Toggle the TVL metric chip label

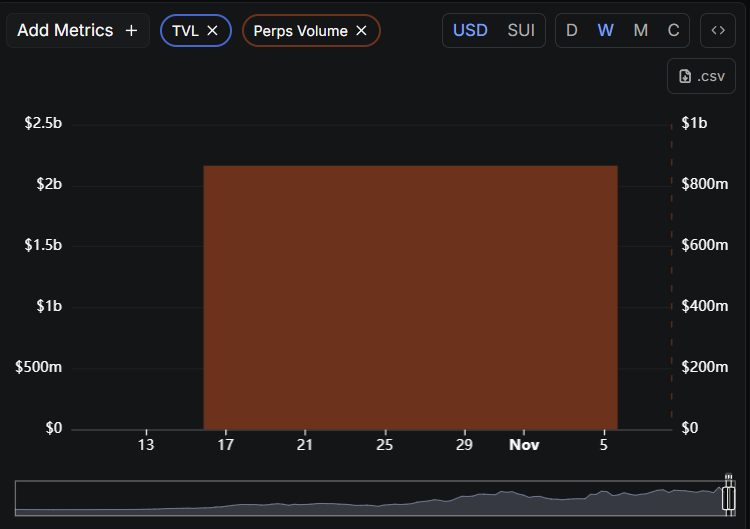[185, 31]
